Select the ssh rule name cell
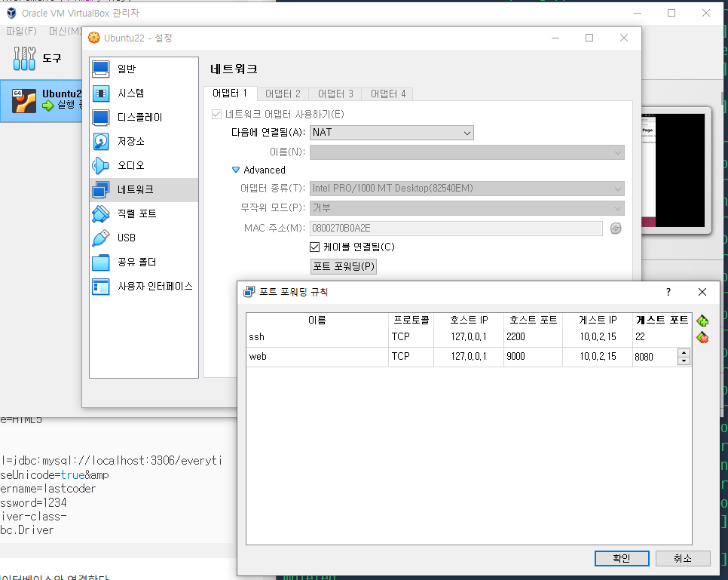 tap(317, 337)
